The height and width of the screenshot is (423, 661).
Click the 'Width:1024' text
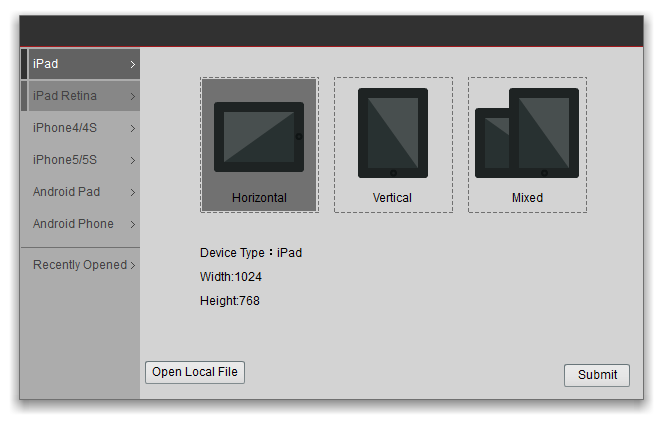tap(231, 277)
